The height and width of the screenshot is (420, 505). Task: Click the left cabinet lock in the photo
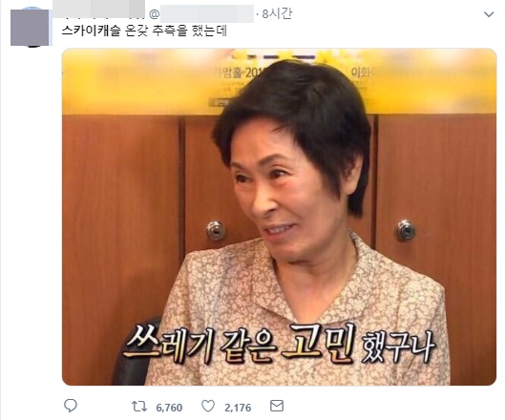(x=216, y=230)
